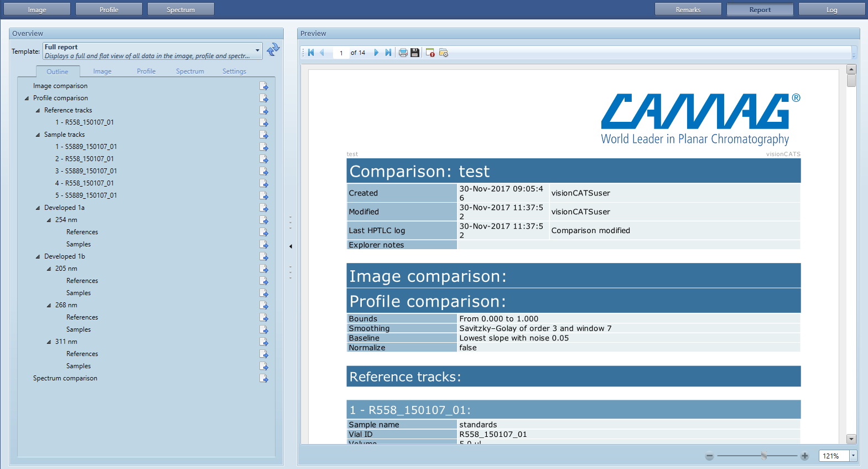Open the Remarks view
Viewport: 868px width, 469px height.
coord(688,9)
